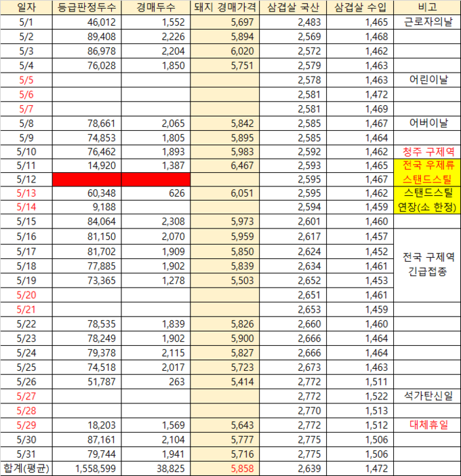461x476 pixels.
Task: Click the red 5/28 date cell
Action: (x=26, y=411)
